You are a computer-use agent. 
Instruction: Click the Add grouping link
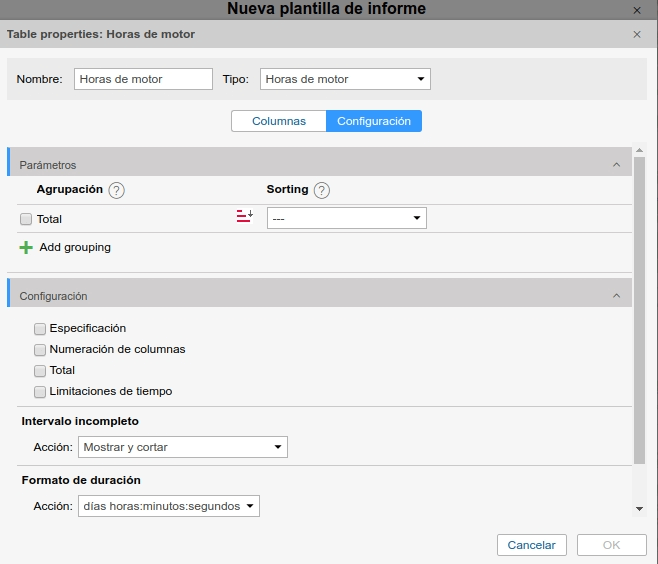click(x=75, y=247)
